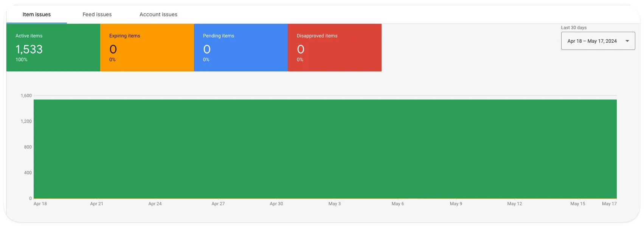Click the Apr 18 – May 17, 2024 selector

point(598,41)
